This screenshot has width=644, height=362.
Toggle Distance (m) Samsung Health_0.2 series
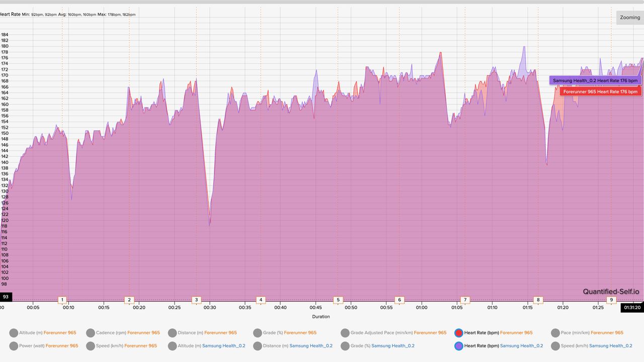[292, 346]
